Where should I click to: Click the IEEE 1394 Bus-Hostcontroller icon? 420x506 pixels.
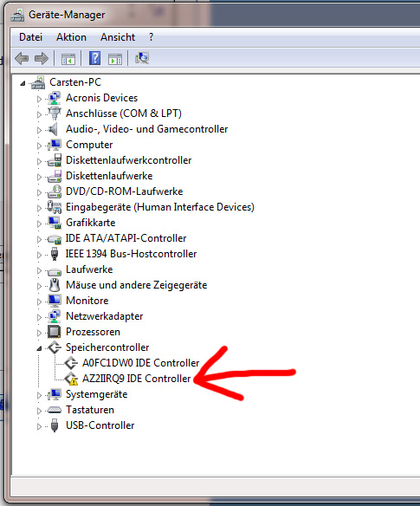pyautogui.click(x=55, y=254)
